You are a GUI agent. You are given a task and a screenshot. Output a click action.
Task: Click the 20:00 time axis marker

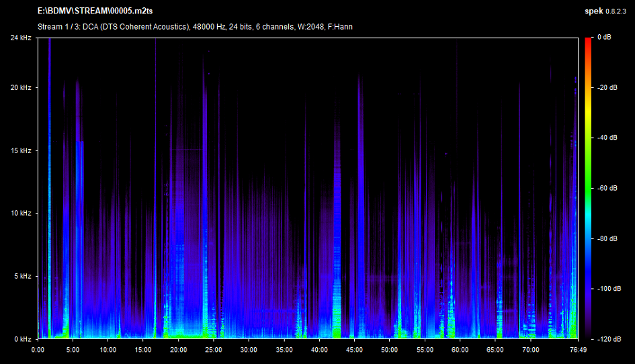click(178, 350)
